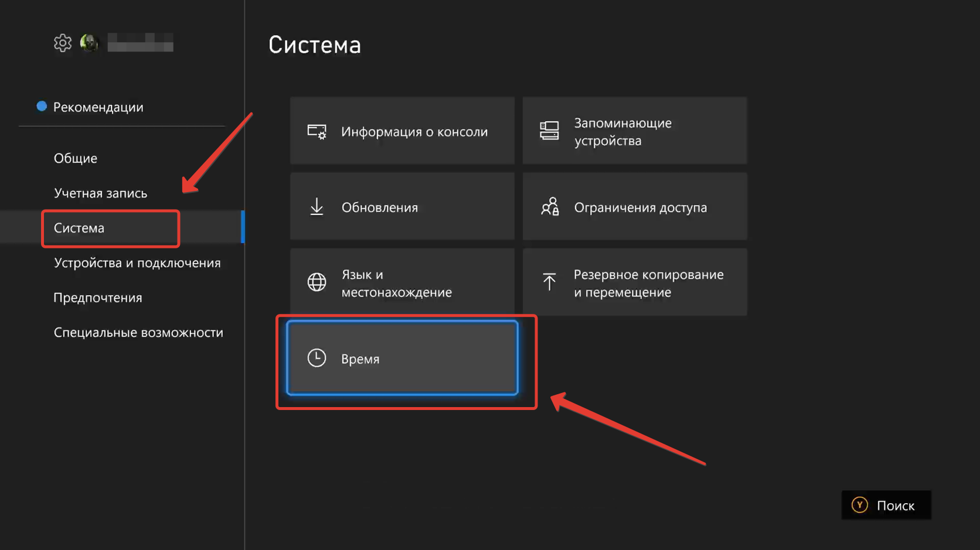The height and width of the screenshot is (550, 980).
Task: Click the Поиск search button
Action: (x=886, y=505)
